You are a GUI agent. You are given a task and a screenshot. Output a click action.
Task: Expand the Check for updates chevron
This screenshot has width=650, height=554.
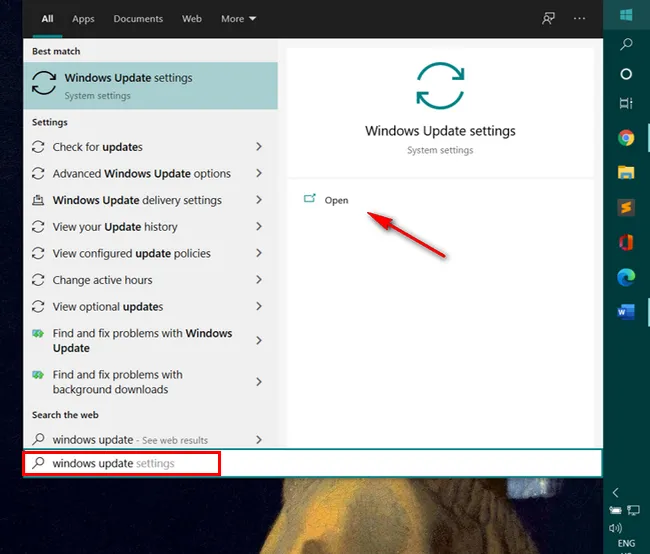coord(259,146)
